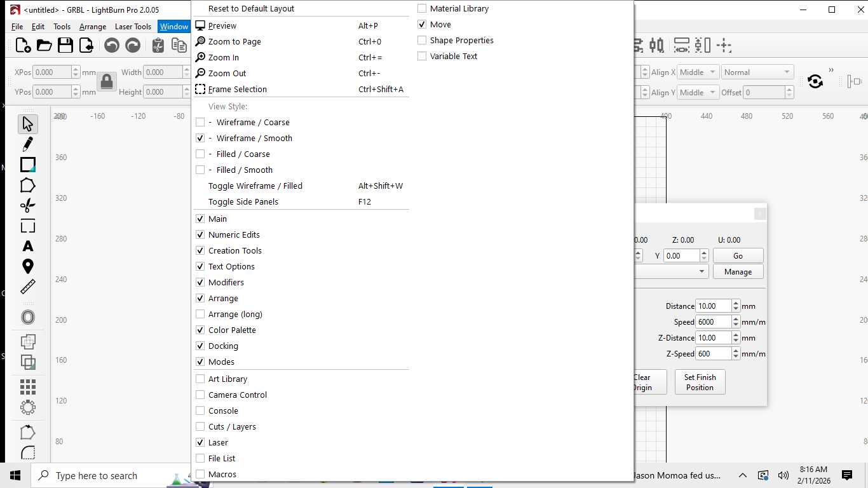The image size is (868, 488).
Task: Enable the Console window checkbox
Action: tap(200, 411)
